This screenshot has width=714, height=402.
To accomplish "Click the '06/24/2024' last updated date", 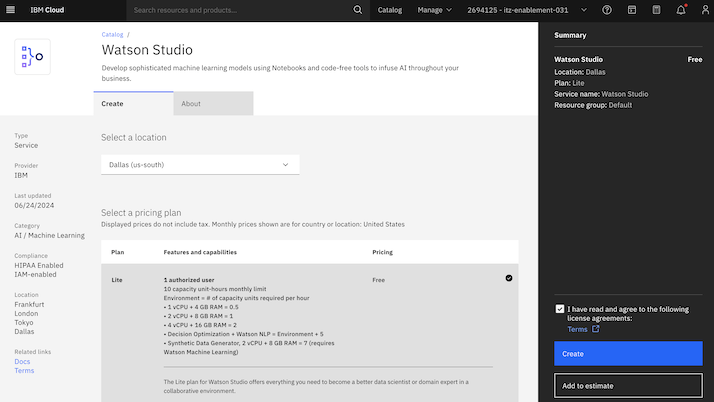I will (x=34, y=205).
